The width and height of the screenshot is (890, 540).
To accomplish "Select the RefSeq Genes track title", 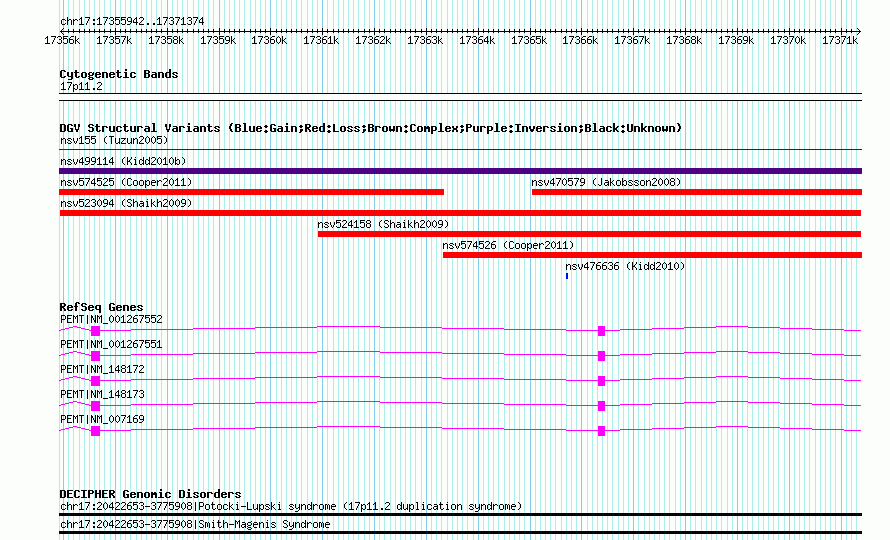I will point(102,307).
